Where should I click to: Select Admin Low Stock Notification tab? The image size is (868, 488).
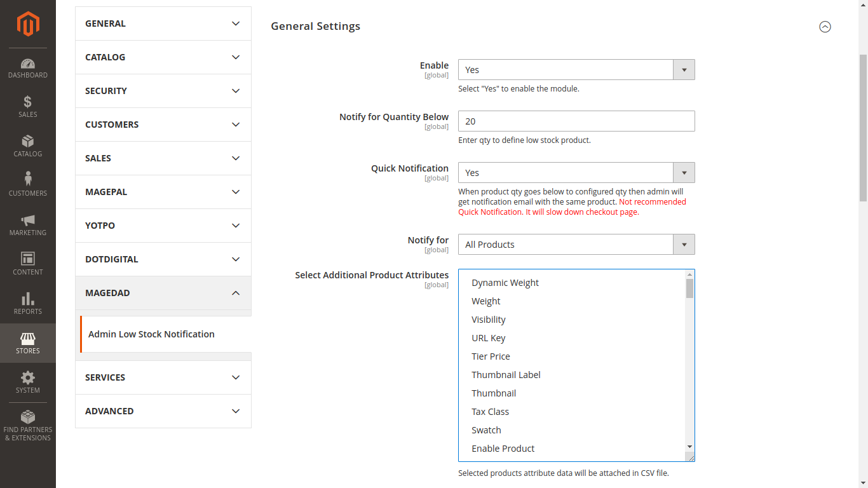coord(165,334)
